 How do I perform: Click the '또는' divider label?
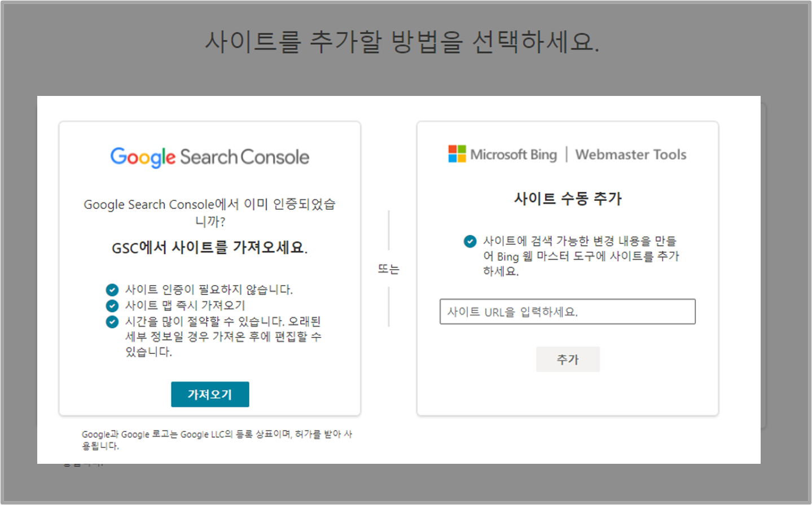(389, 269)
